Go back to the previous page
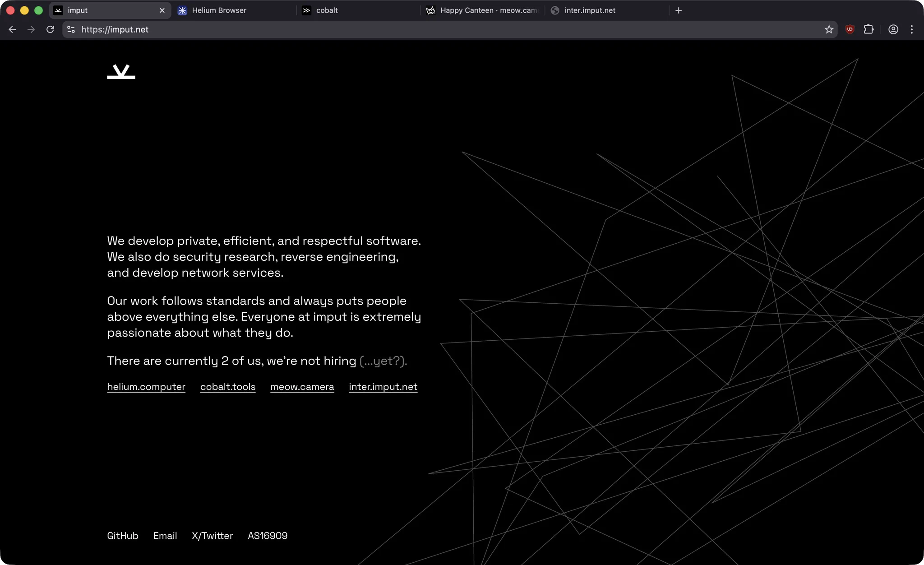The height and width of the screenshot is (565, 924). click(x=12, y=29)
